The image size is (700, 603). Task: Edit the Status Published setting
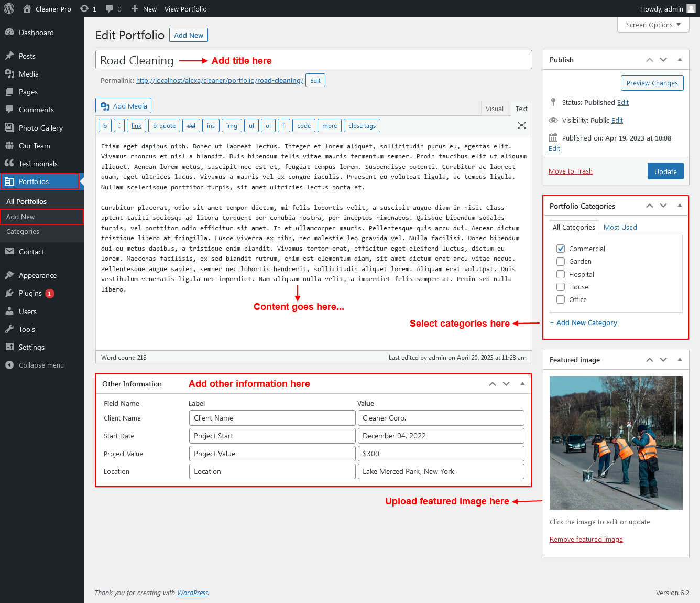pyautogui.click(x=622, y=102)
